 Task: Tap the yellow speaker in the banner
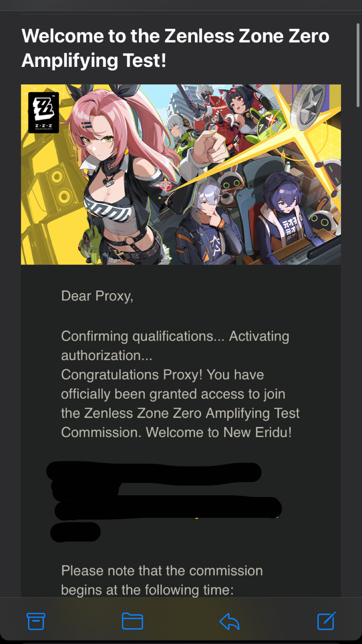click(58, 187)
